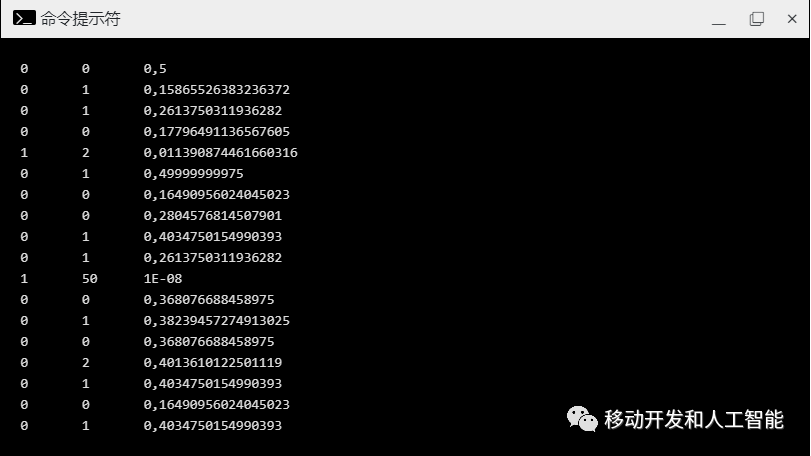811x456 pixels.
Task: Click value 0,17796491136567605
Action: tap(216, 132)
